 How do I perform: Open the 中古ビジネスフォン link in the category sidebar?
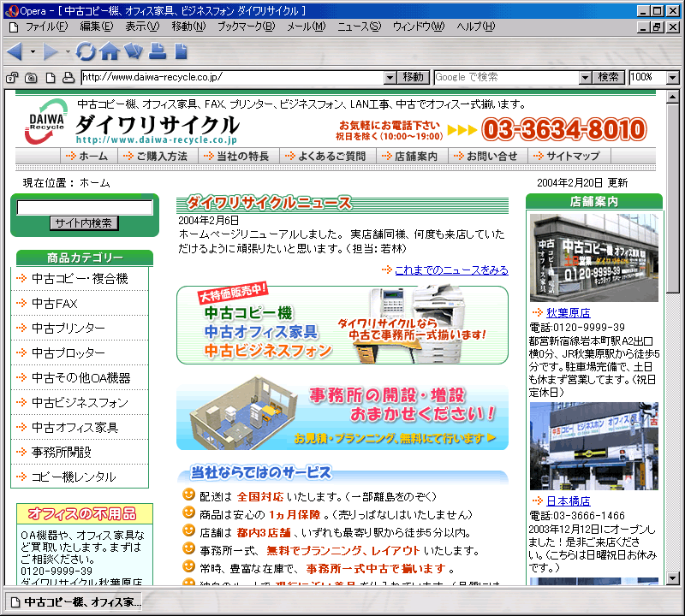coord(80,402)
